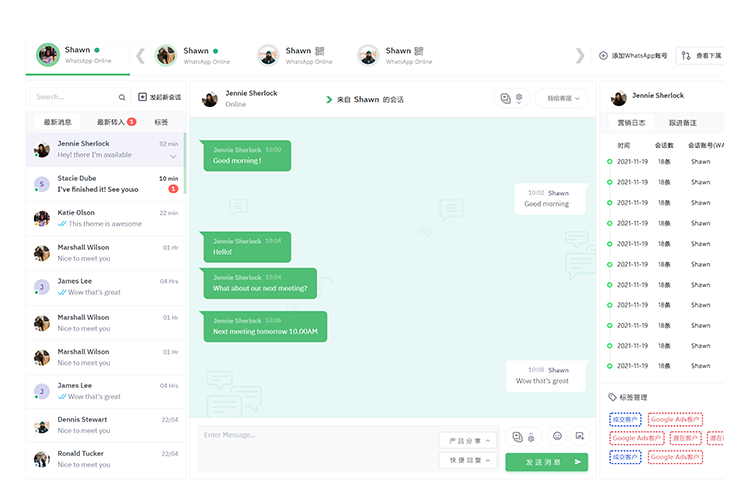This screenshot has height=481, width=749.
Task: Switch to the 最新转入 tab
Action: point(111,122)
